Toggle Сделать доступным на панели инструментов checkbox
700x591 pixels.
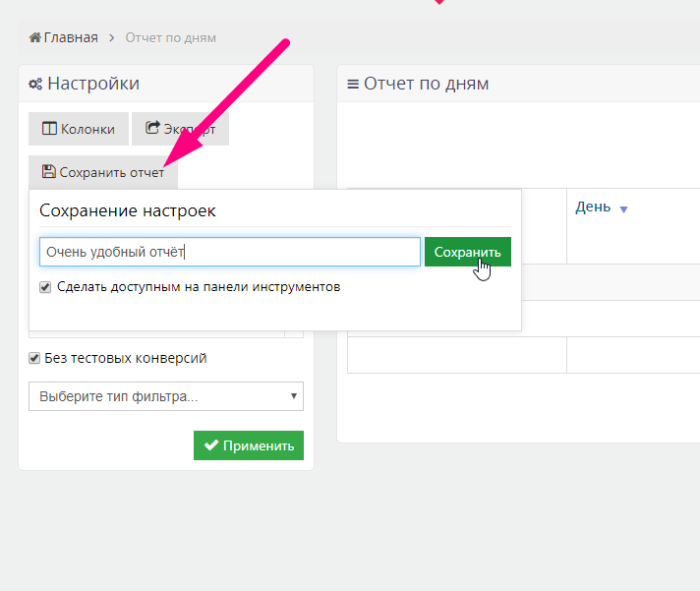[45, 287]
